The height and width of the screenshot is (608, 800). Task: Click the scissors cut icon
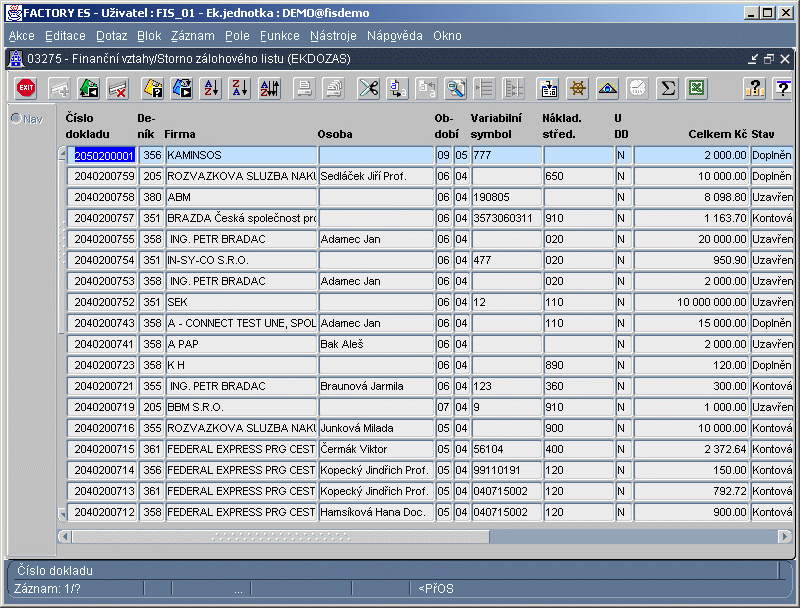(x=368, y=88)
